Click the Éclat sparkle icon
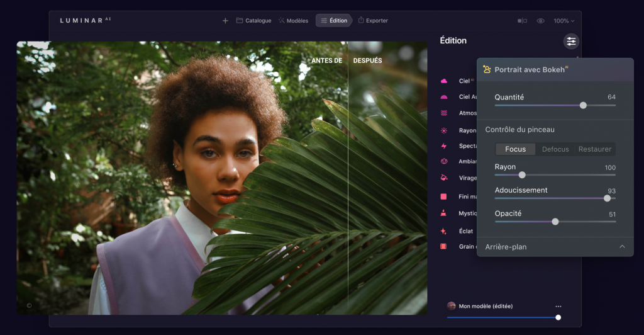This screenshot has width=644, height=335. click(x=444, y=231)
